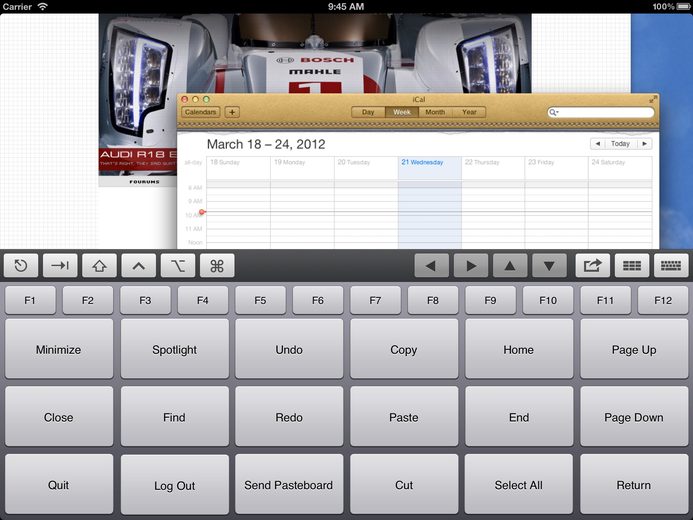Toggle the Control modifier caret key
693x520 pixels.
pyautogui.click(x=138, y=266)
